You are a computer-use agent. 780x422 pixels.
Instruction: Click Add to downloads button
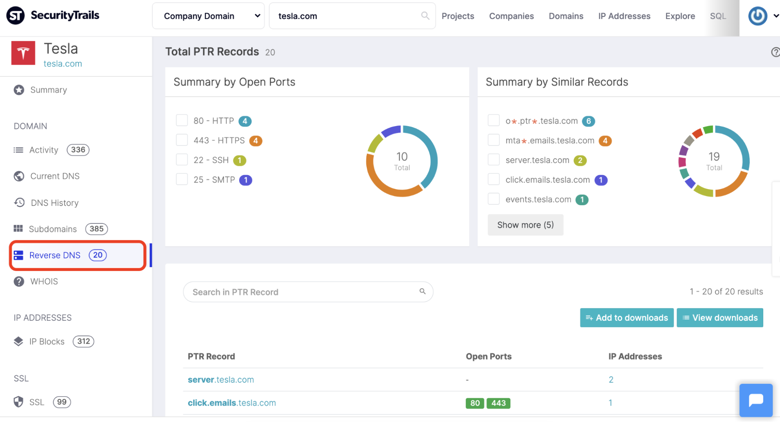point(627,317)
